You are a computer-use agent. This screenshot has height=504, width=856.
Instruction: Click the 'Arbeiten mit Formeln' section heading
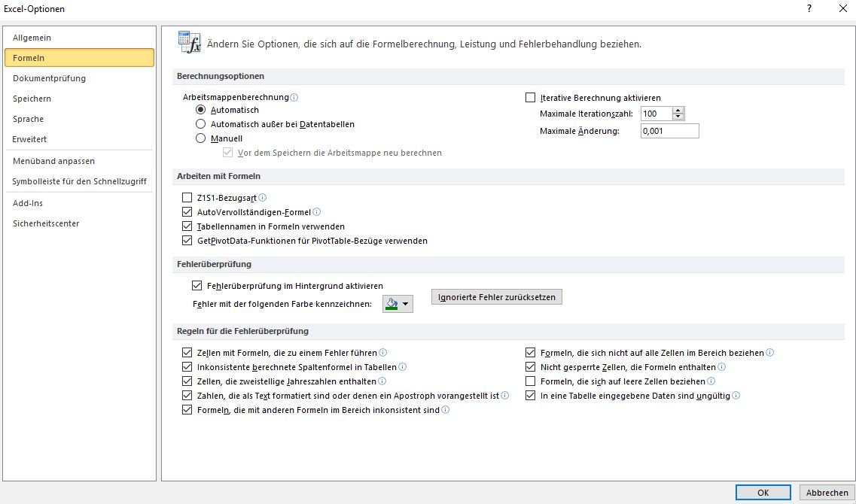219,176
